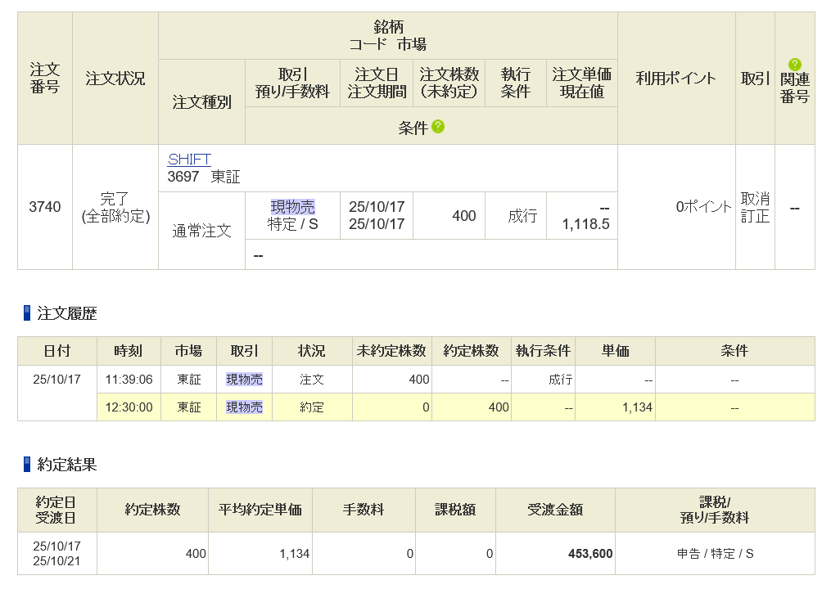This screenshot has width=840, height=616.
Task: Click the help icon above 関連番号
Action: coord(794,65)
